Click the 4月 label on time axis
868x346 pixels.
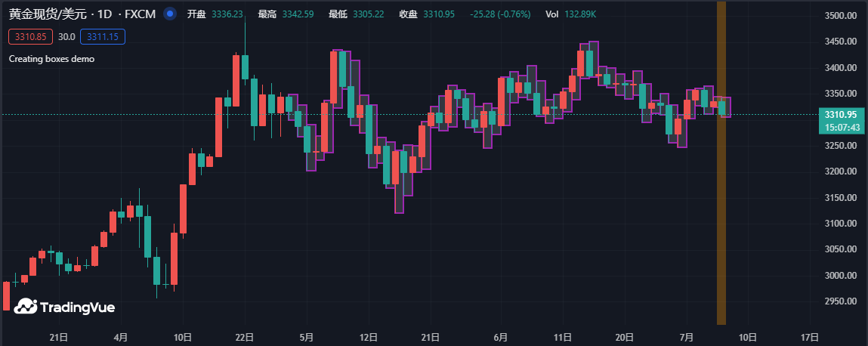[120, 336]
